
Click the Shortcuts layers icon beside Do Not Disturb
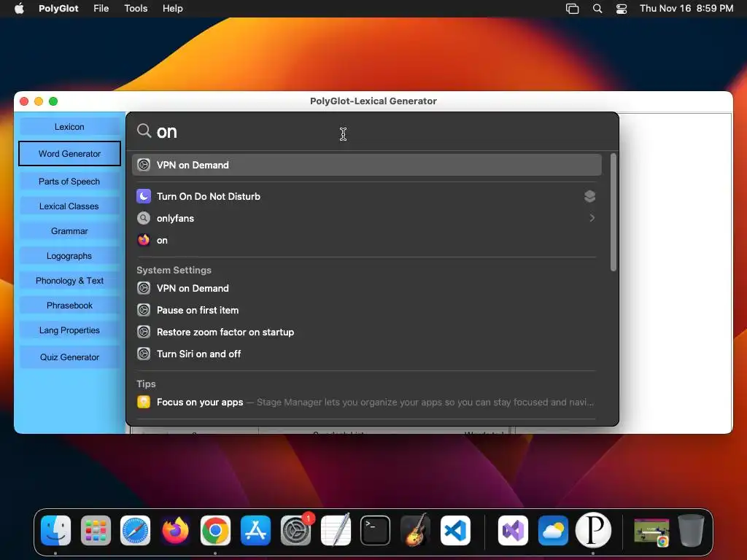(589, 196)
